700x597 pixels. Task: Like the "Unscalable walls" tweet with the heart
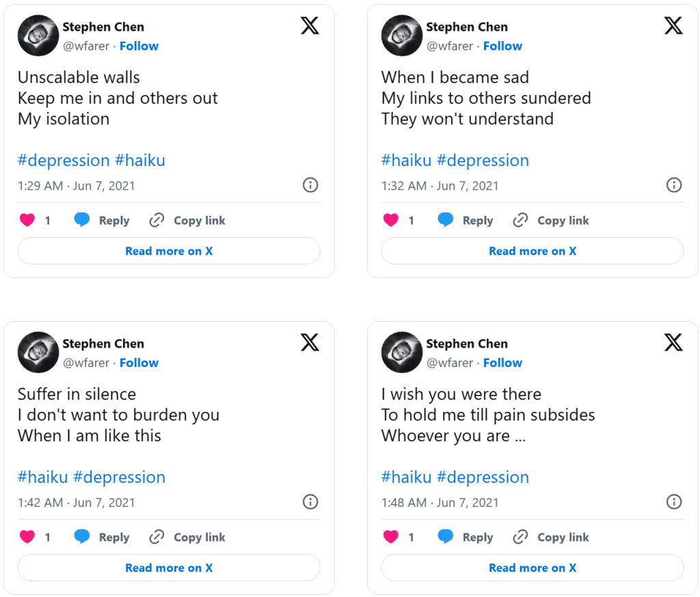[27, 220]
